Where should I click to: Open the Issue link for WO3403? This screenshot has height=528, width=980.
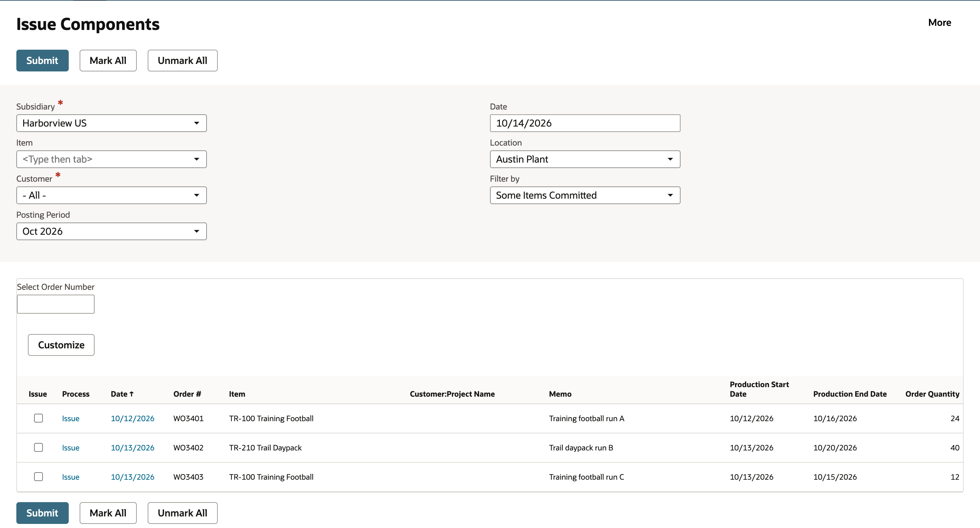[71, 477]
